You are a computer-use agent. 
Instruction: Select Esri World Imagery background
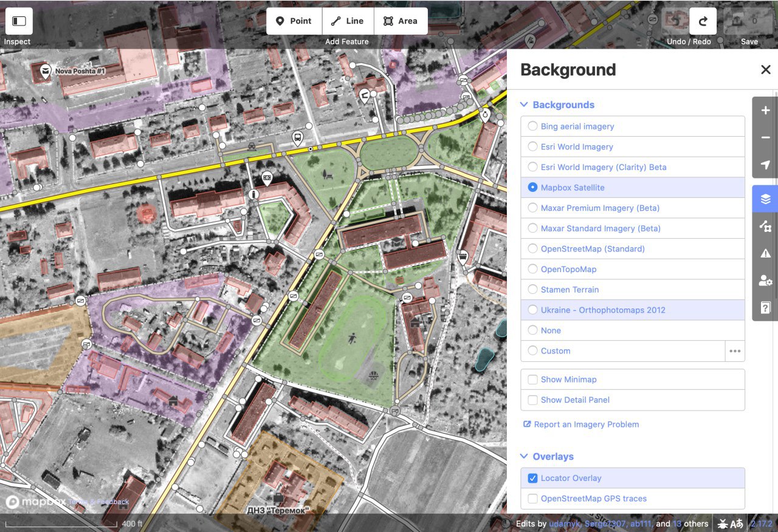(x=633, y=147)
